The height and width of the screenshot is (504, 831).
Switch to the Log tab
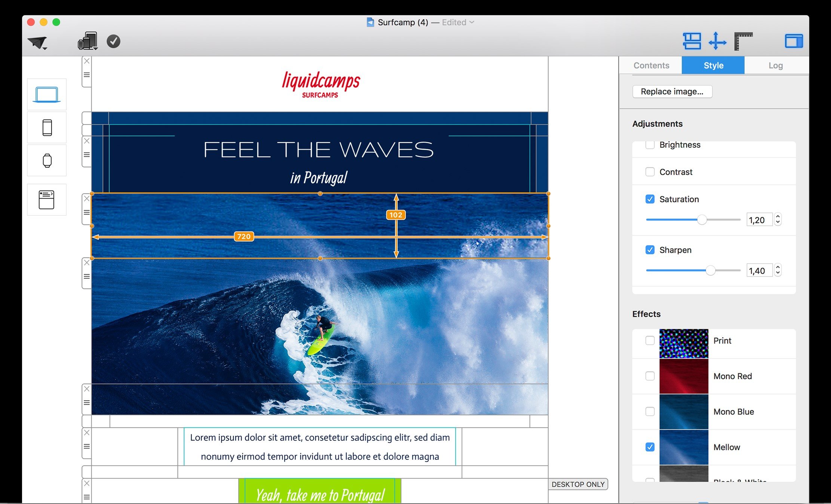coord(775,65)
